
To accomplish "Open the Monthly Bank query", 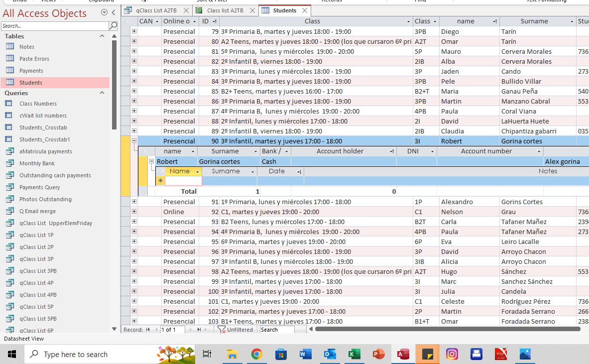I will (37, 163).
